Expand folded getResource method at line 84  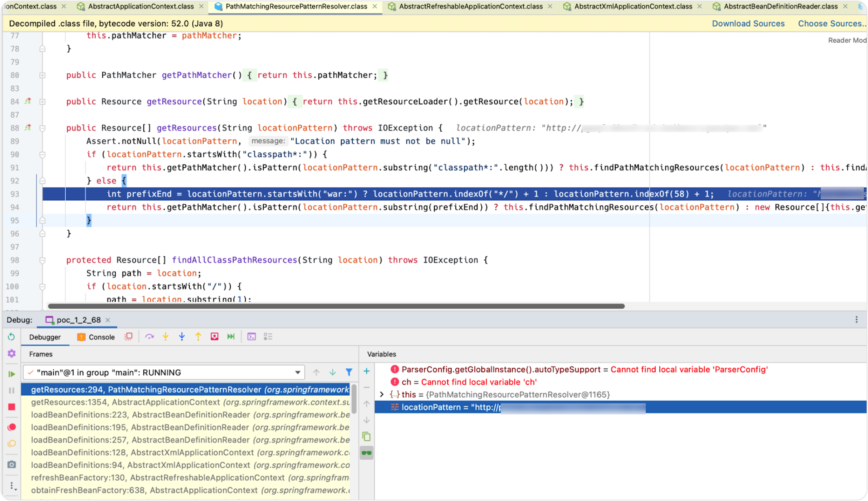[42, 102]
